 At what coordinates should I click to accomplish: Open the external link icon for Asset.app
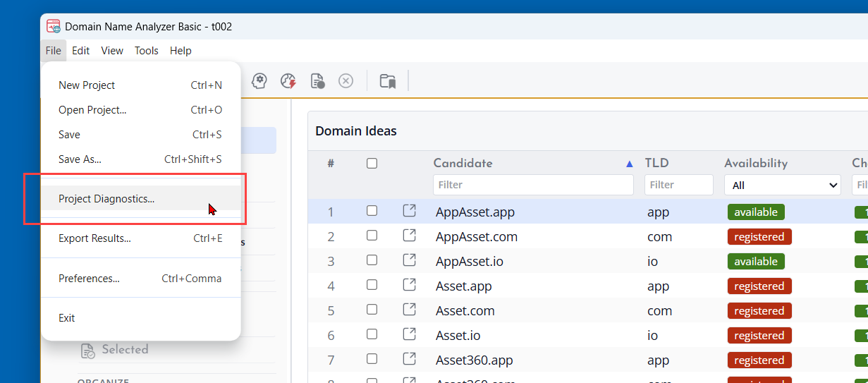pyautogui.click(x=409, y=285)
